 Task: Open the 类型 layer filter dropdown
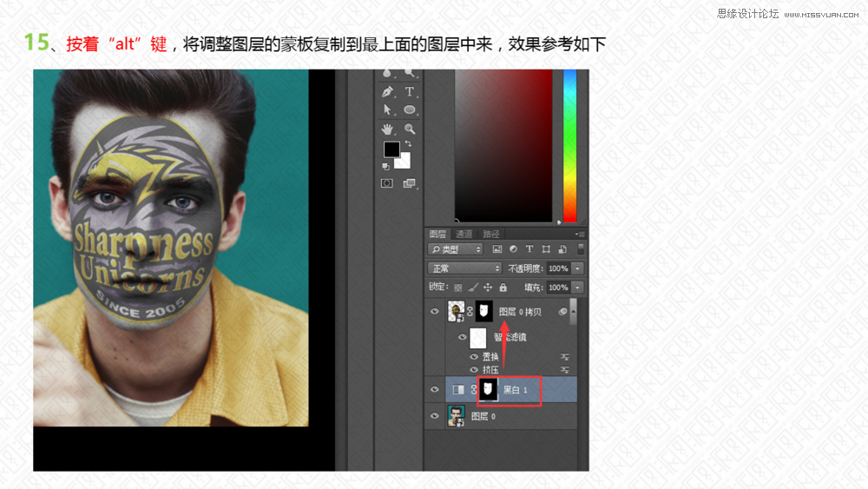point(455,249)
